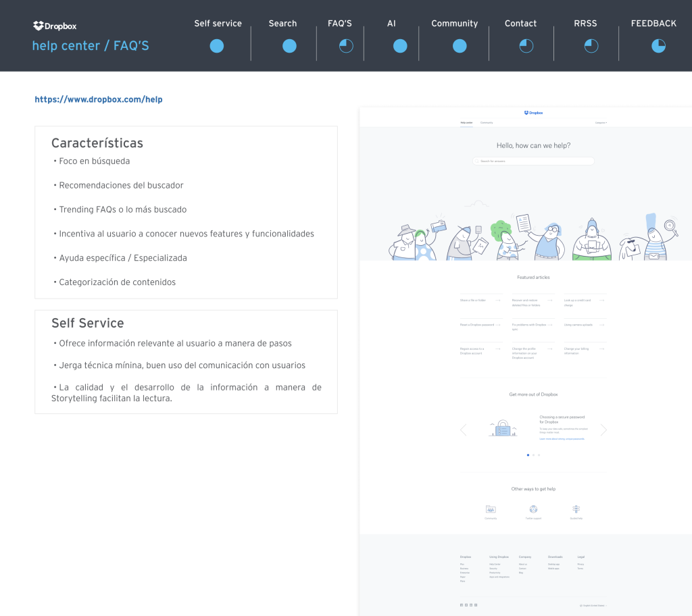Select the second carousel pagination dot
Screen dimensions: 692x616
click(534, 455)
